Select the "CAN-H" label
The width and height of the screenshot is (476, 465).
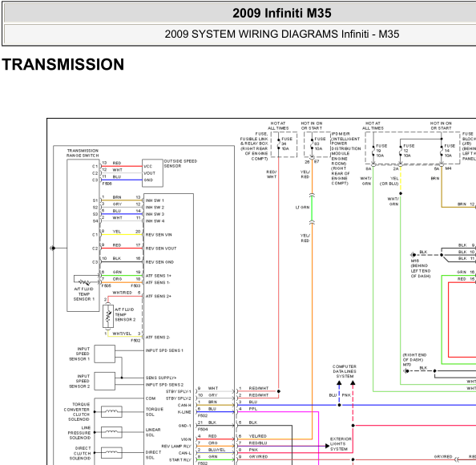pos(184,405)
